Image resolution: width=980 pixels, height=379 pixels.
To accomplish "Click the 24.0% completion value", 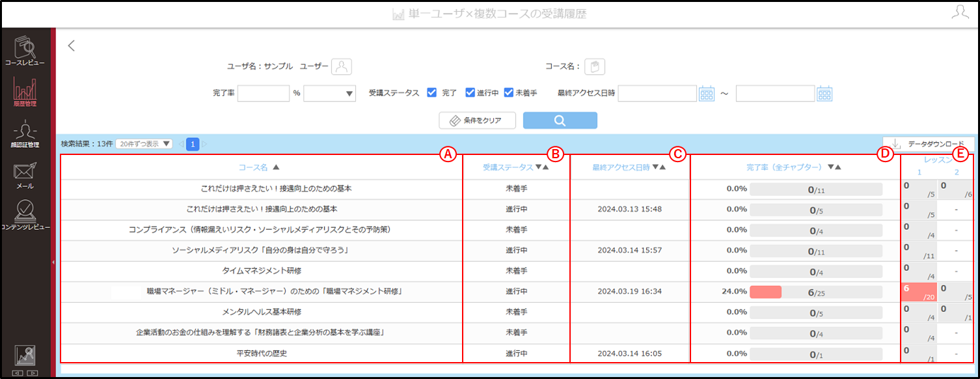I will (x=734, y=291).
